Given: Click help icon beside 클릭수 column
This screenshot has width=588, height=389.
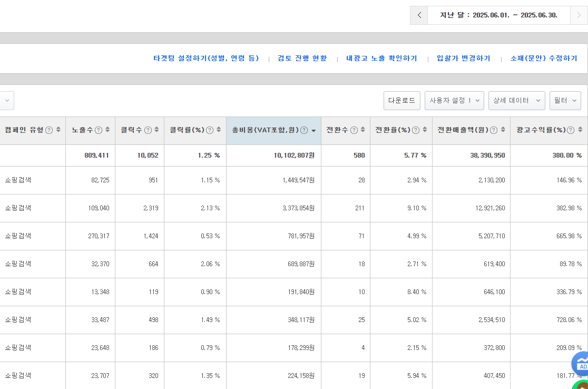Looking at the screenshot, I should click(x=148, y=130).
